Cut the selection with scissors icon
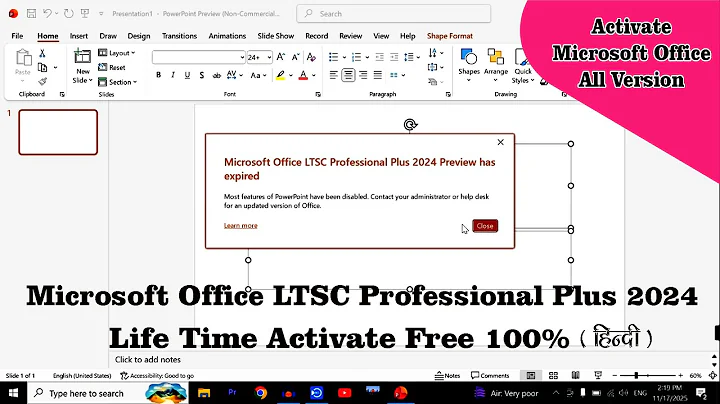Image resolution: width=720 pixels, height=404 pixels. pos(42,53)
